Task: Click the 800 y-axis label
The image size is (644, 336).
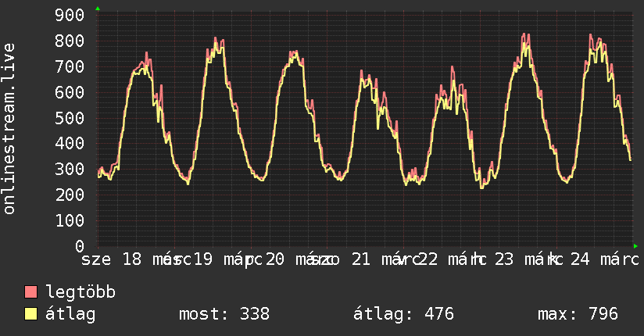Action: [x=70, y=41]
